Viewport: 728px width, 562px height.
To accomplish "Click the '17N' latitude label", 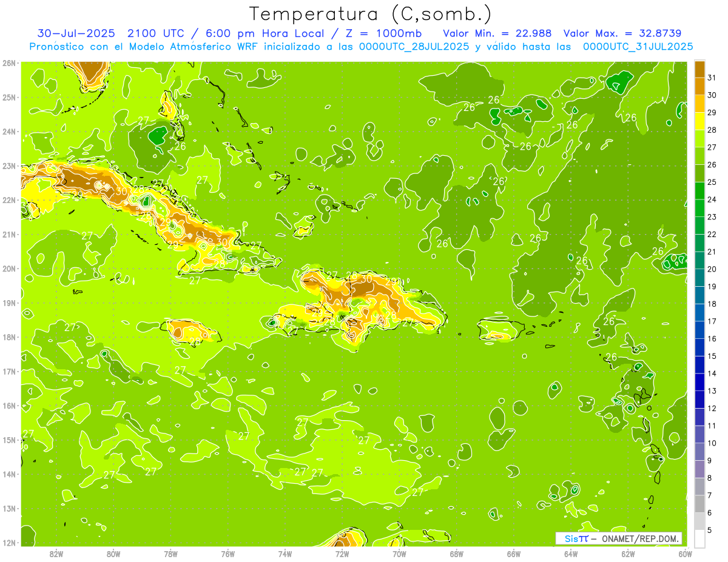I will 9,372.
